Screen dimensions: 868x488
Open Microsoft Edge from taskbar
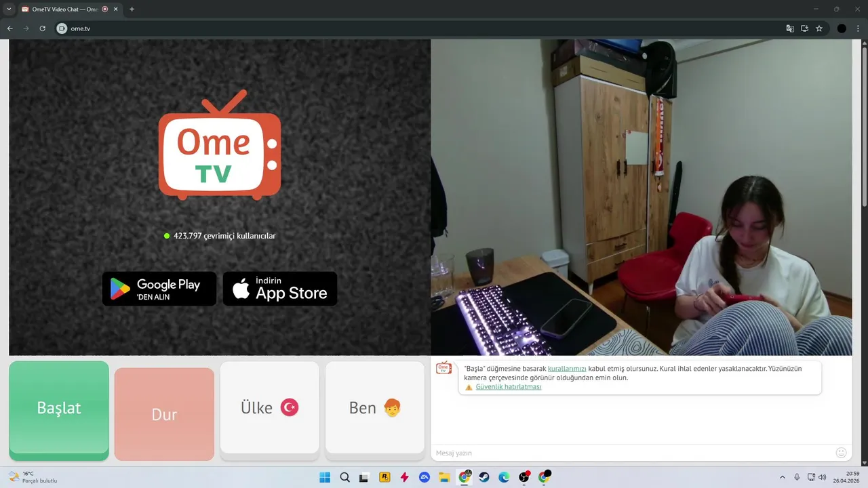point(504,477)
